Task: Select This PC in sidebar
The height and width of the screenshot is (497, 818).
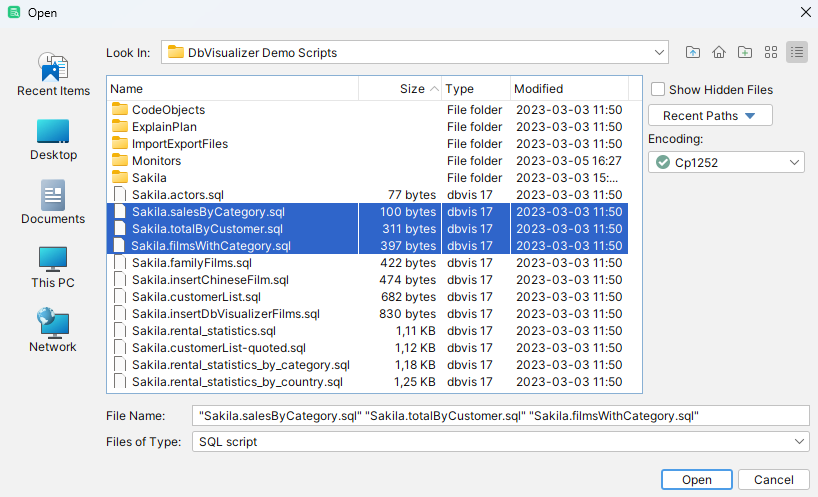Action: tap(53, 267)
